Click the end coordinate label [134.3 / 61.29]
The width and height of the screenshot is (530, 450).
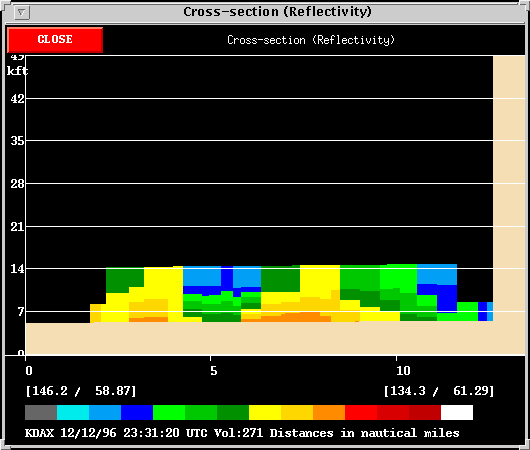439,391
